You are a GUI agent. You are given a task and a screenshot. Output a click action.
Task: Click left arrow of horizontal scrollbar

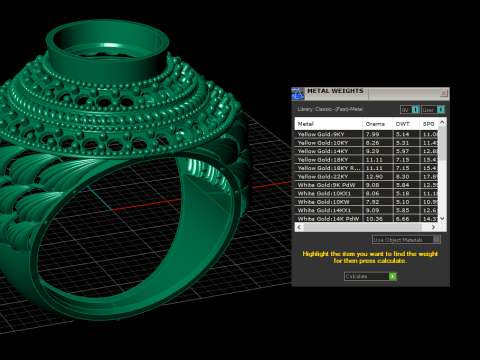coord(299,227)
